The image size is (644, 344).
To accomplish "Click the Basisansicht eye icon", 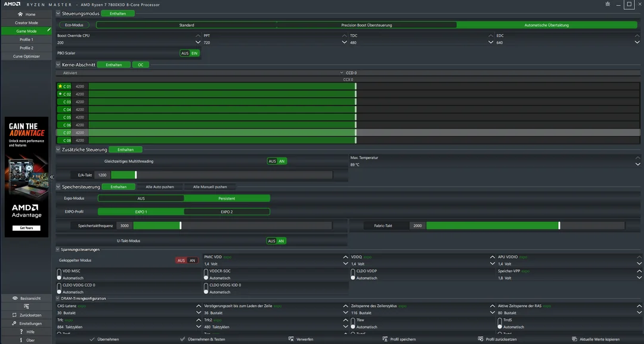I will [x=15, y=299].
